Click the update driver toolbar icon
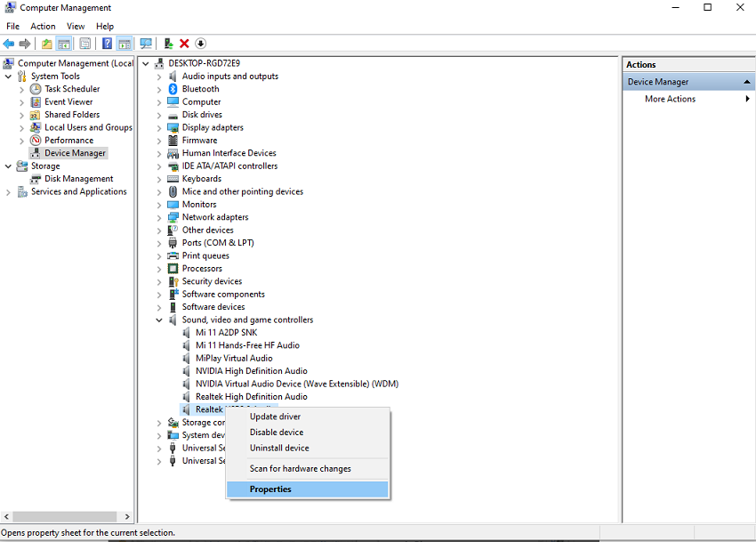 (x=168, y=44)
